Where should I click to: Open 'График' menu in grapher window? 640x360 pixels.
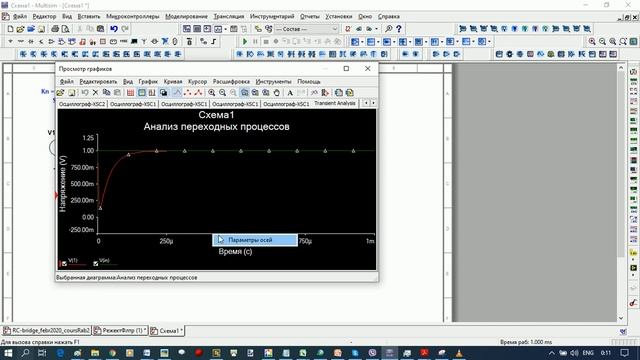point(148,82)
